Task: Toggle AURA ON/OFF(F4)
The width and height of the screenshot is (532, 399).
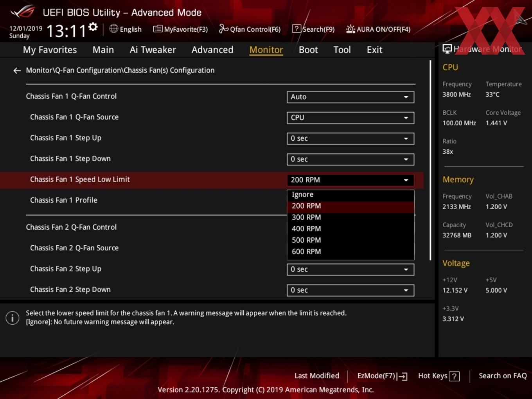Action: [x=378, y=29]
